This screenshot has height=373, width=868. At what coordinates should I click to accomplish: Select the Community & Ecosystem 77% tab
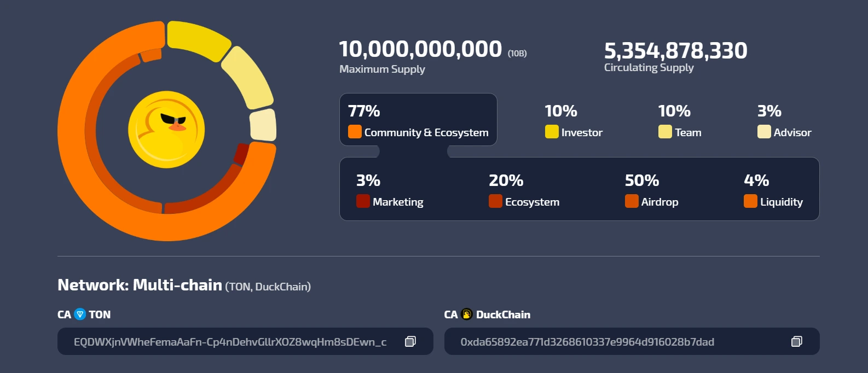click(418, 120)
